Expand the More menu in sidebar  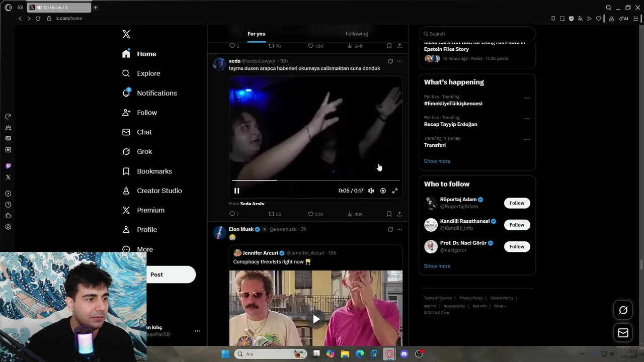137,249
